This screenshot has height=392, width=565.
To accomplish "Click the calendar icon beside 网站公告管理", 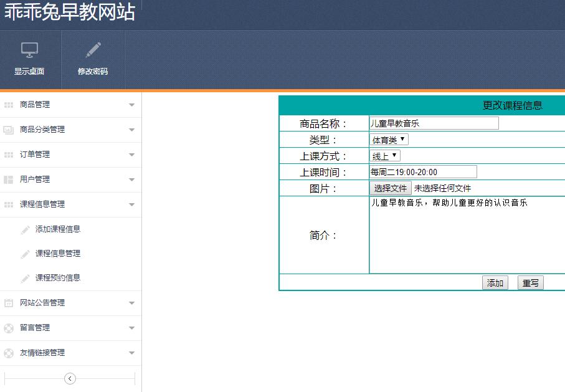I will pos(9,303).
